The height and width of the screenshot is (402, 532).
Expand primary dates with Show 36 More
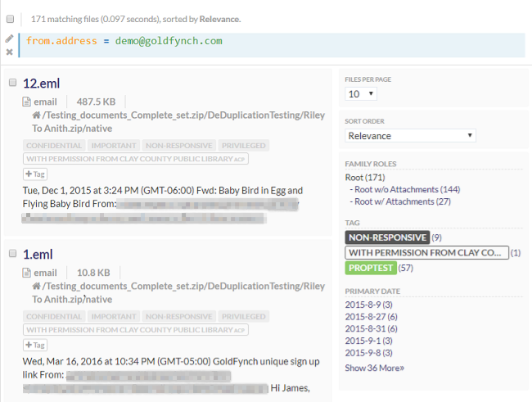374,368
